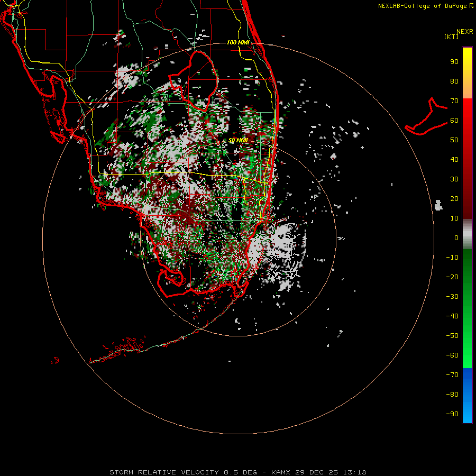Click the 20 value on velocity scale

[454, 199]
